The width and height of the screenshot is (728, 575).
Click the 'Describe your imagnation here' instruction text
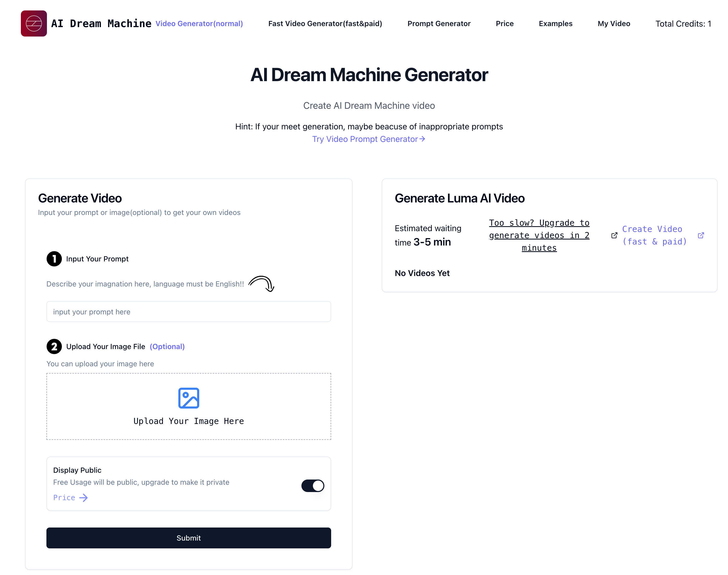[145, 284]
